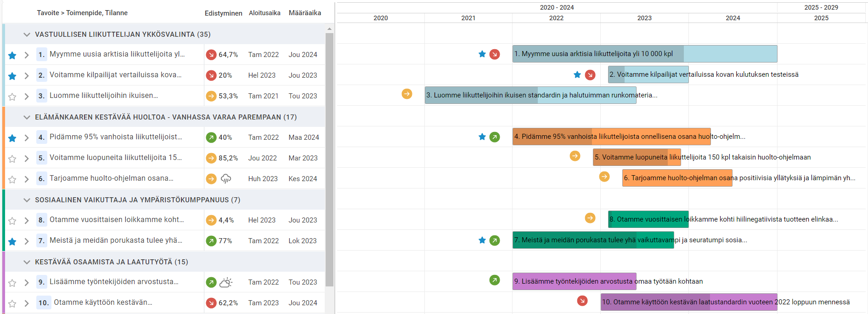
Task: Click green rising status icon for goal 4
Action: 211,137
